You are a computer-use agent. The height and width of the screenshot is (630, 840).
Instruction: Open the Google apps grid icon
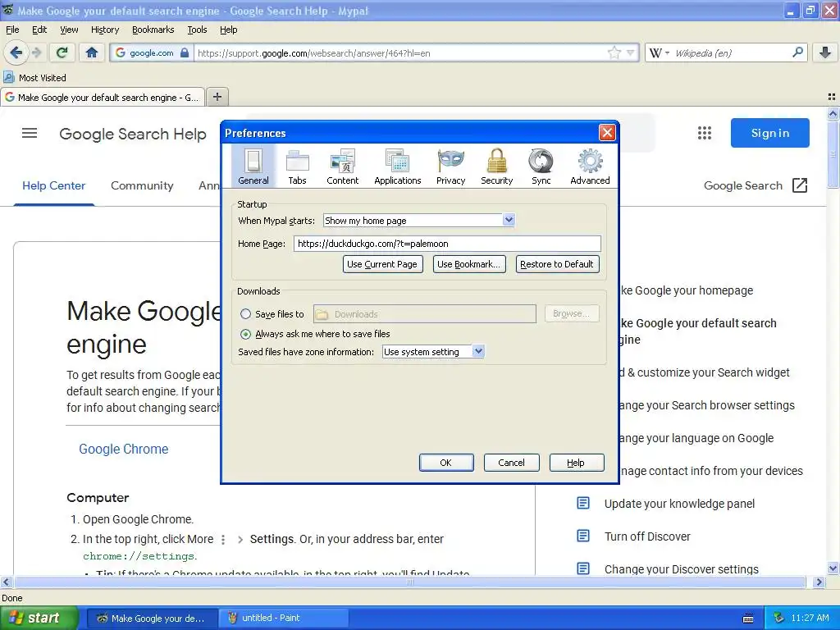pyautogui.click(x=705, y=133)
